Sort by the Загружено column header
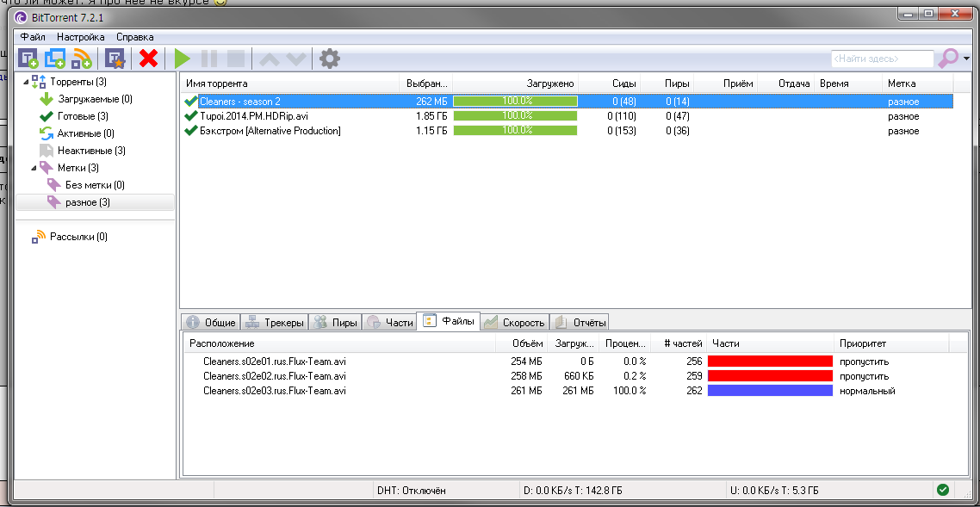980x507 pixels. [515, 83]
